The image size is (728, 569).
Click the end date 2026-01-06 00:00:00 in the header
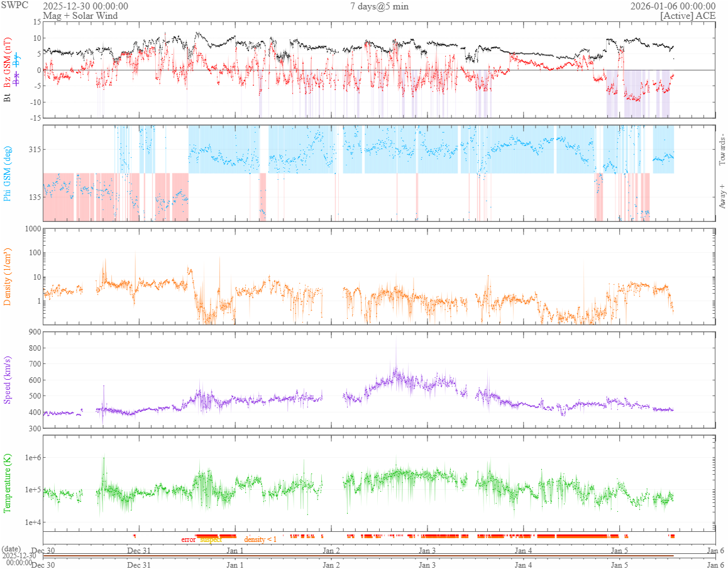coord(673,6)
